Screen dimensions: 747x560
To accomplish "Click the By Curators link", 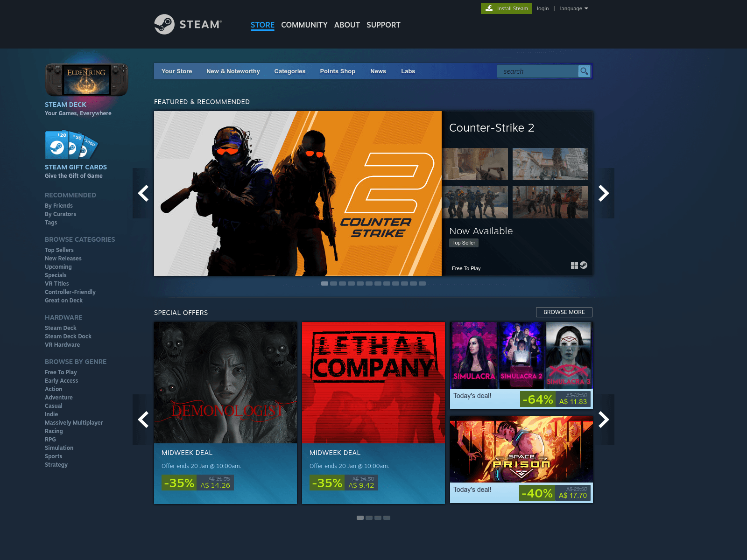I will (60, 214).
